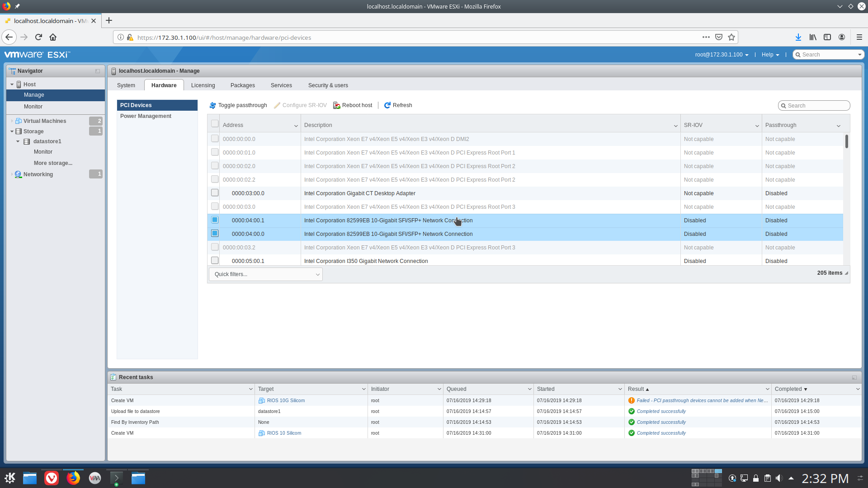Bookmark this page with the star icon
The height and width of the screenshot is (488, 868).
(x=731, y=37)
